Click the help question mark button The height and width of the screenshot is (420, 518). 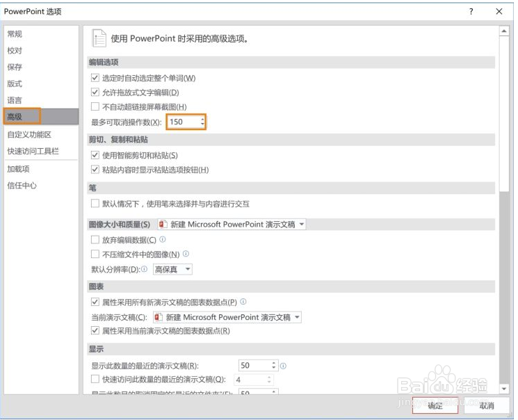(x=471, y=12)
